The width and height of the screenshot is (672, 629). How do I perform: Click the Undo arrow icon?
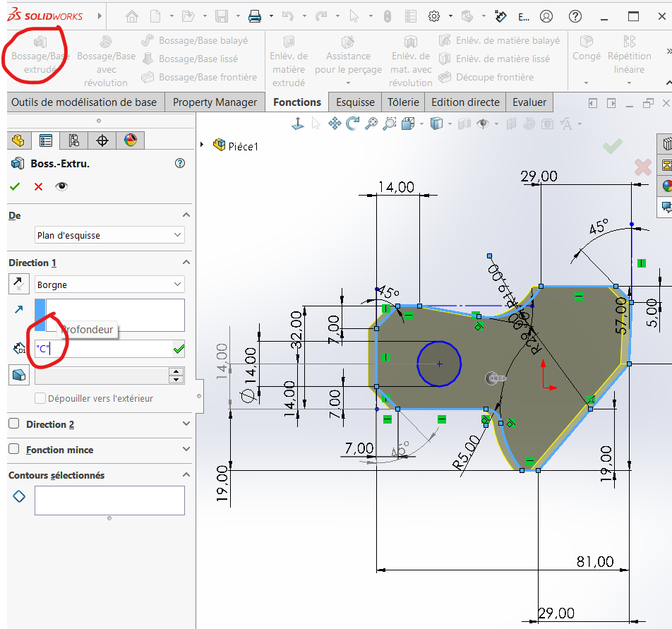287,17
